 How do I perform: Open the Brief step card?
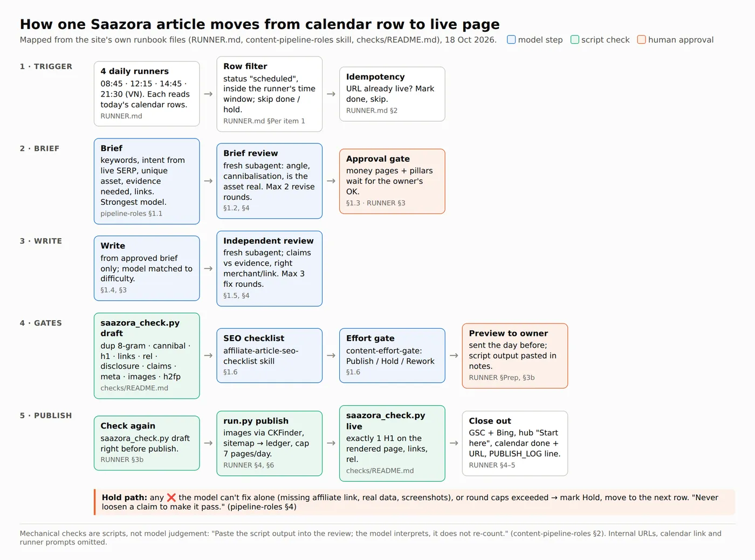(147, 181)
